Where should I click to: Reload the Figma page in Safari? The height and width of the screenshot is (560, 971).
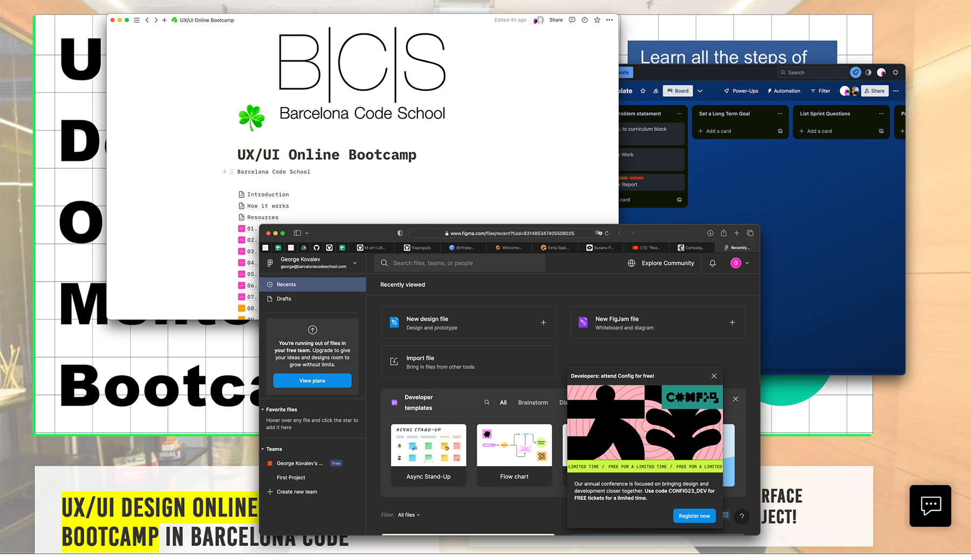pyautogui.click(x=607, y=233)
